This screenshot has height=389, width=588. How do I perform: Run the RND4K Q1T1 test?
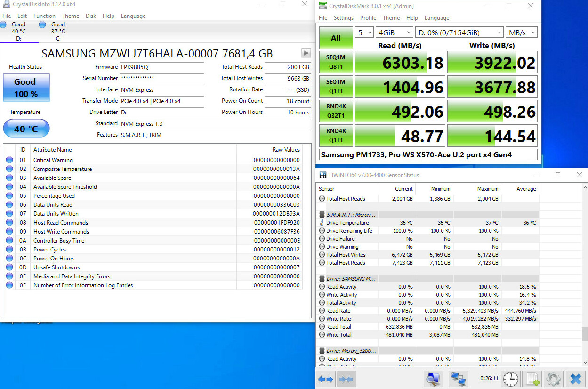[x=336, y=136]
